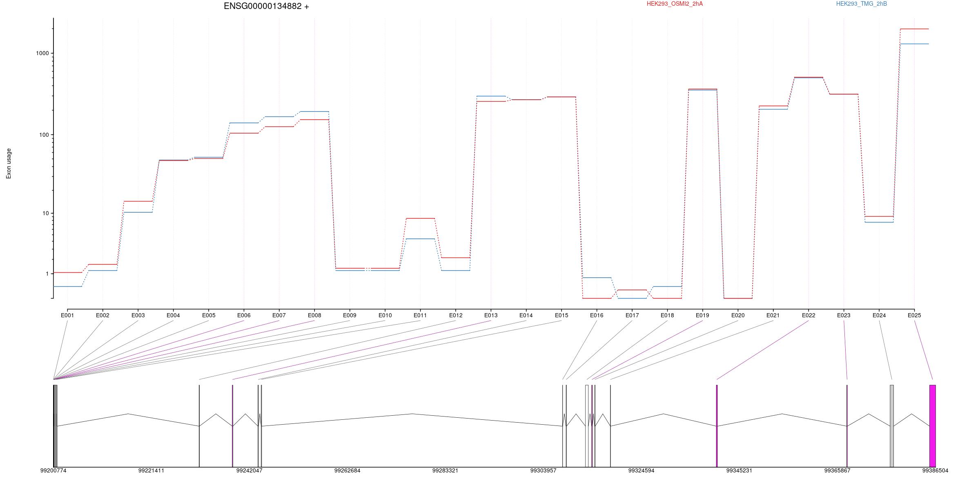Click the blue E011 usage line segment

[420, 239]
